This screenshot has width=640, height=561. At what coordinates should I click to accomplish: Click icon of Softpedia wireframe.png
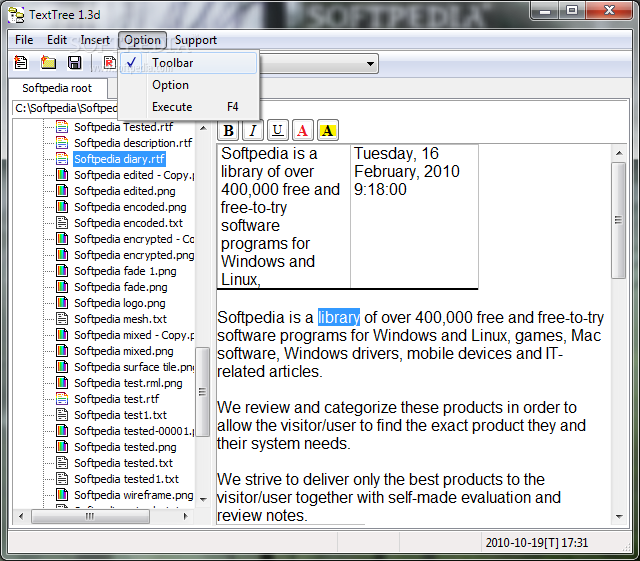(x=62, y=494)
